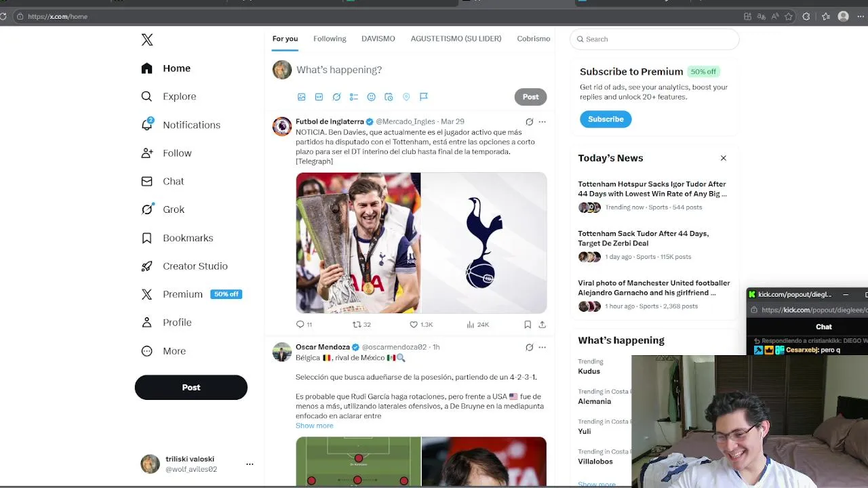Add media image to new post
868x488 pixels.
coord(302,97)
